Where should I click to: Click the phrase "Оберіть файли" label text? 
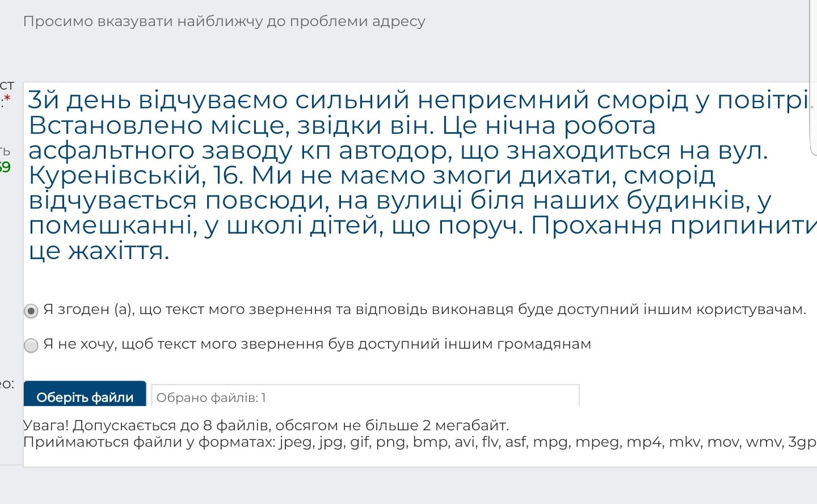[x=84, y=397]
